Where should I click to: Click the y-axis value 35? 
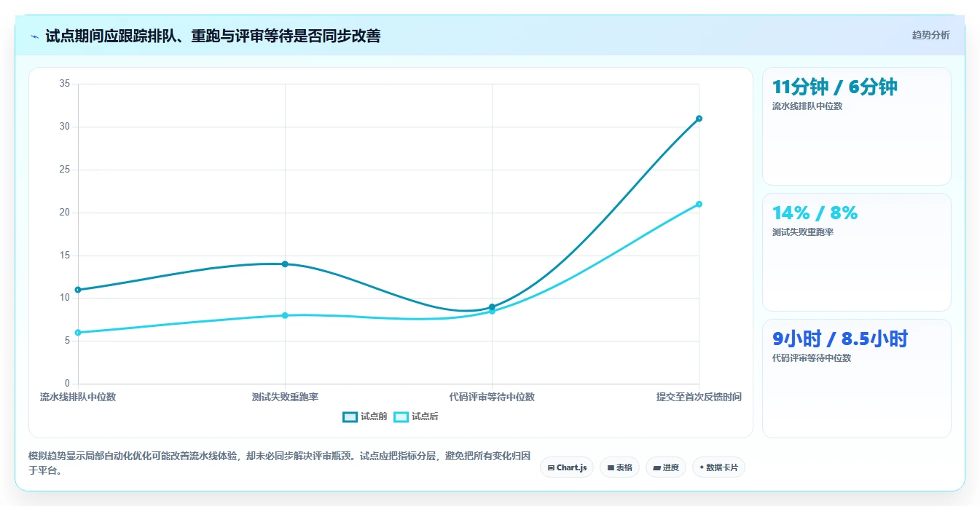[64, 84]
